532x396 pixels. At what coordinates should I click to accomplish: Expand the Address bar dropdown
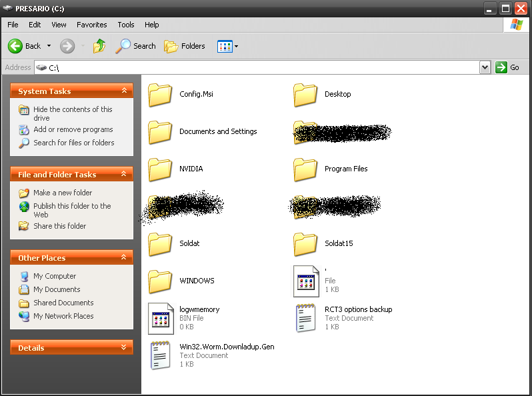tap(485, 67)
